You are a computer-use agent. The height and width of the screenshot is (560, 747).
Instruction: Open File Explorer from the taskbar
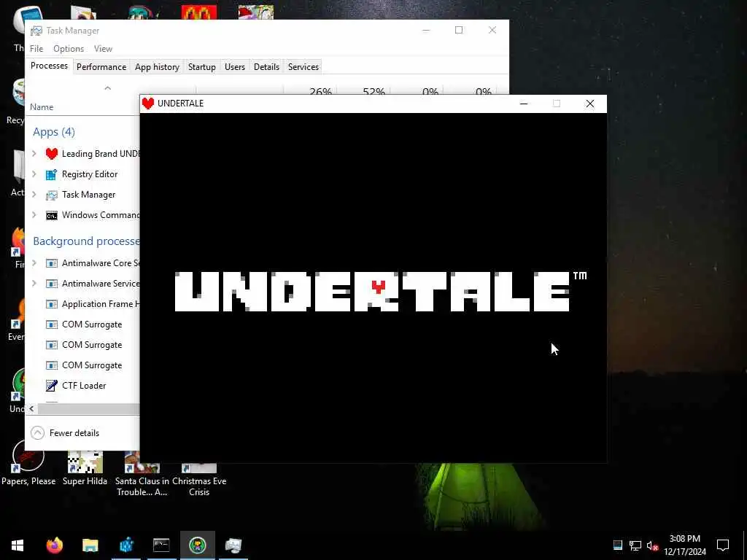point(90,545)
